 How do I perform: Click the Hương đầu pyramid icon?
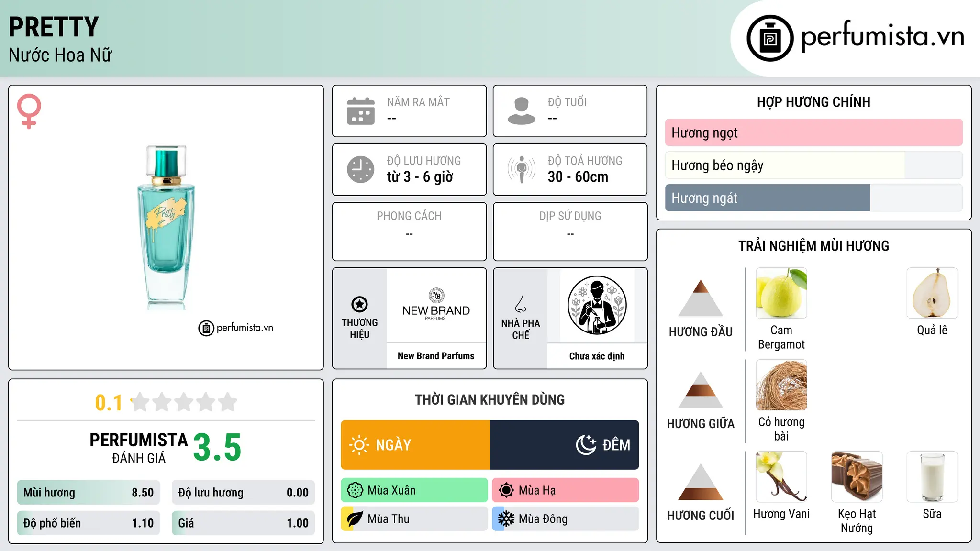pos(701,298)
